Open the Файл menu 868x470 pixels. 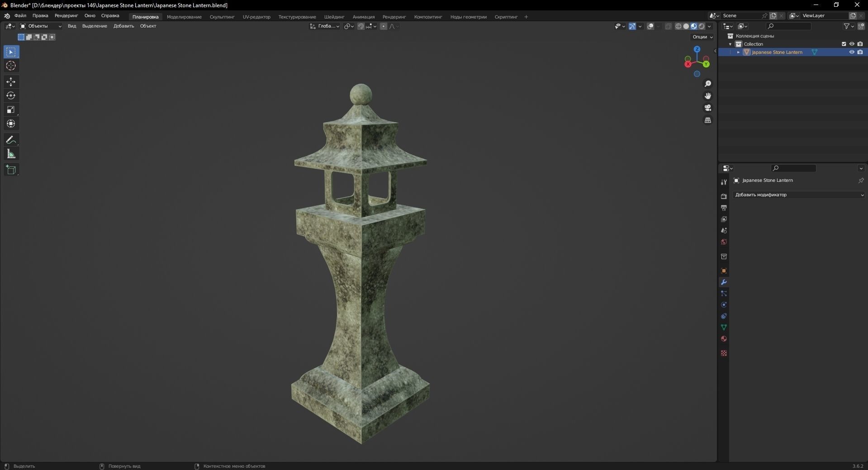coord(20,16)
